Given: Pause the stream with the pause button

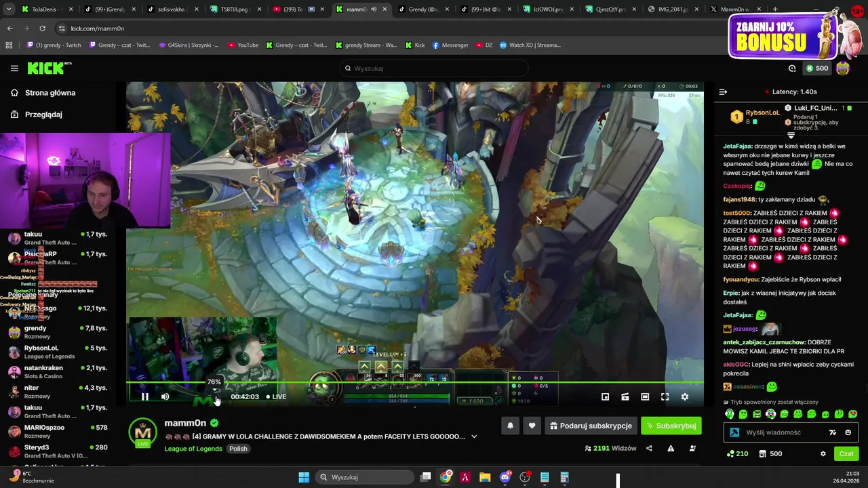Looking at the screenshot, I should coord(144,396).
